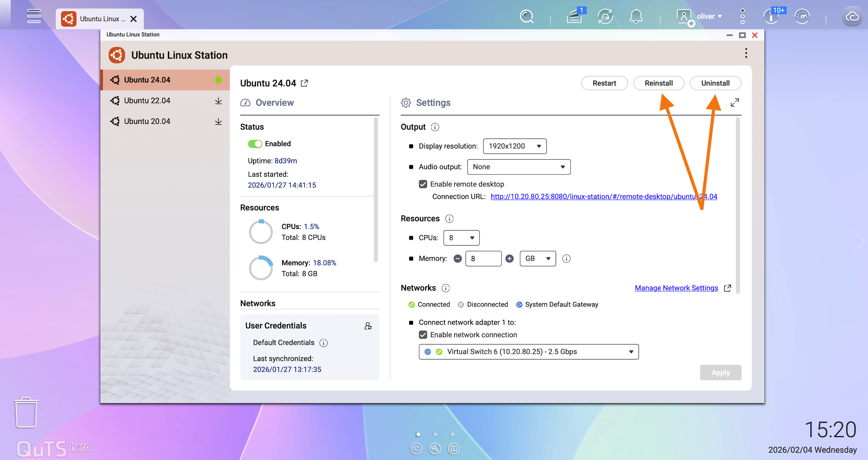Click the Output info icon
This screenshot has width=868, height=460.
435,127
